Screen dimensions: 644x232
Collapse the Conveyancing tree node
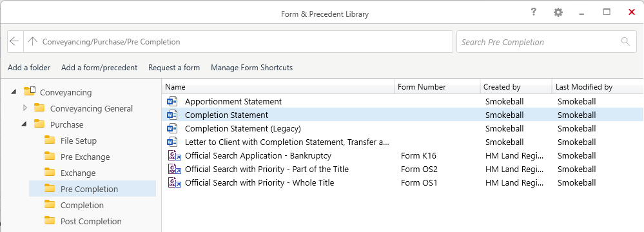coord(14,92)
